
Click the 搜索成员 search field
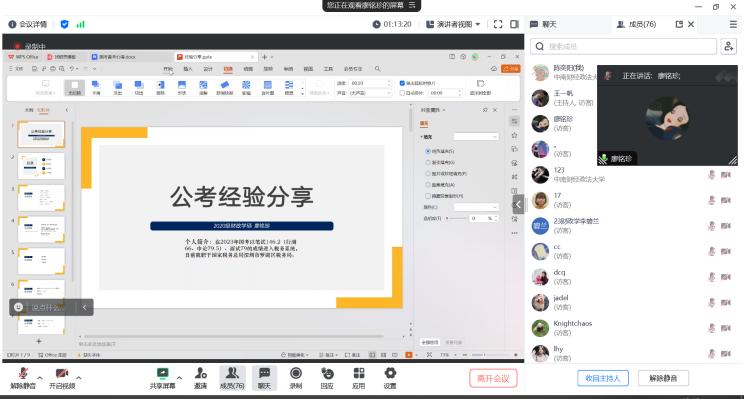coord(623,46)
